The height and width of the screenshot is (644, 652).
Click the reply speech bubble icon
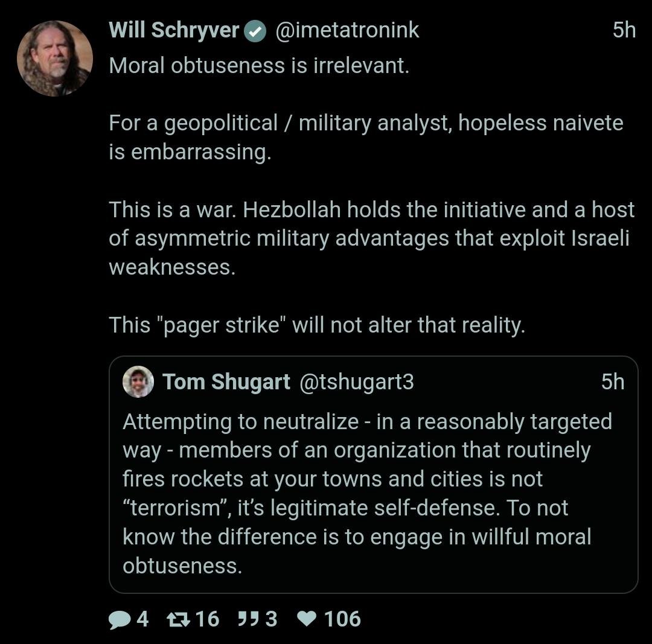(x=119, y=619)
